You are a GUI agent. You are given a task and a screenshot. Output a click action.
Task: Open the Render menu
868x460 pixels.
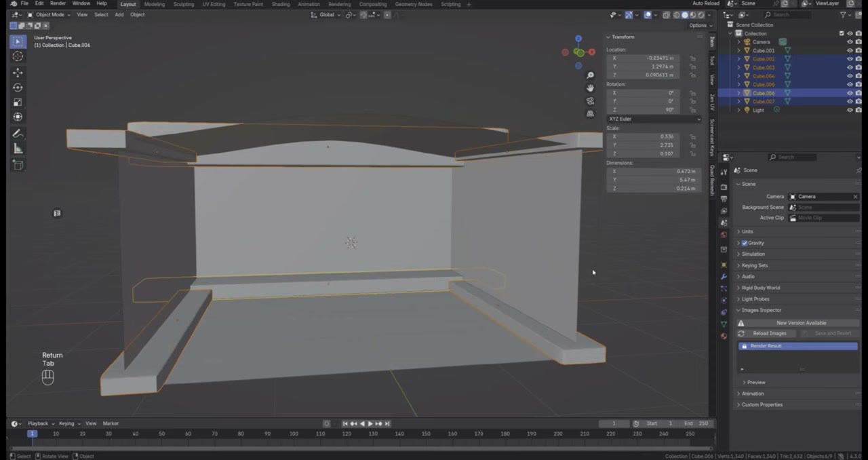point(58,3)
